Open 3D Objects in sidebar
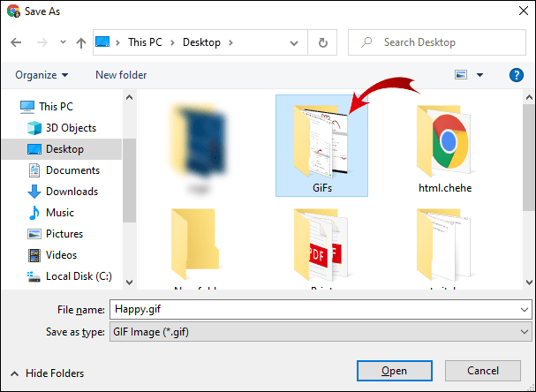The height and width of the screenshot is (392, 536). [62, 128]
